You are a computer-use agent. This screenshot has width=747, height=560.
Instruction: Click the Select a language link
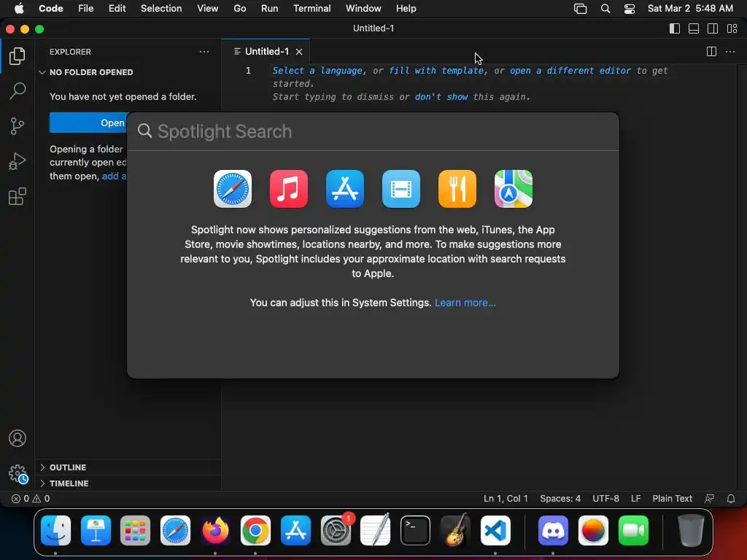(x=317, y=71)
